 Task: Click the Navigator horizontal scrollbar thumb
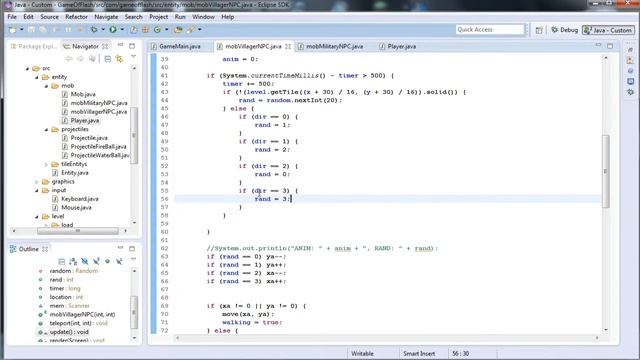pyautogui.click(x=78, y=231)
